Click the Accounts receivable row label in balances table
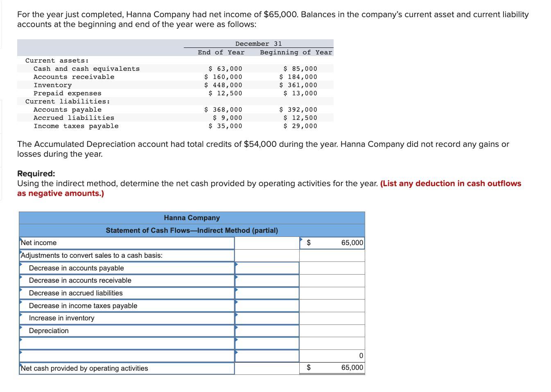 pyautogui.click(x=74, y=77)
